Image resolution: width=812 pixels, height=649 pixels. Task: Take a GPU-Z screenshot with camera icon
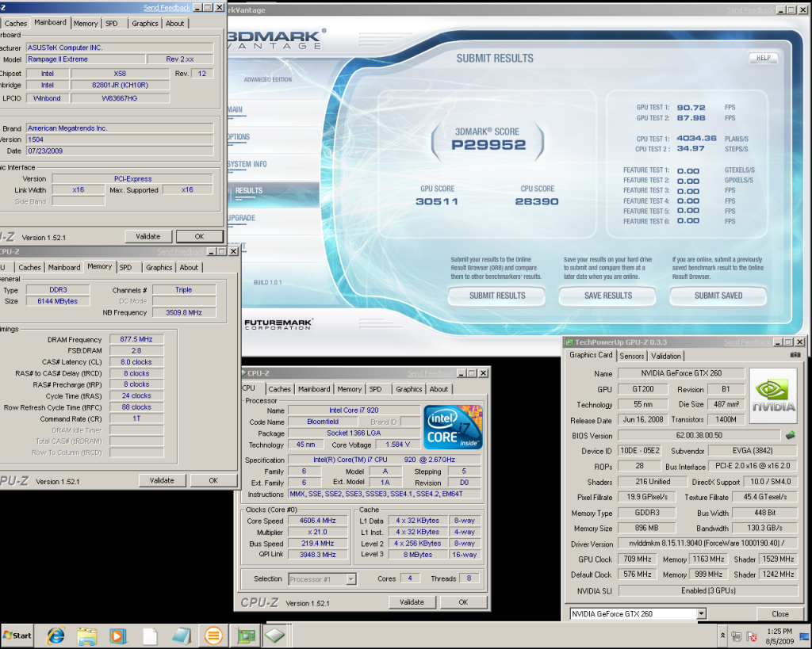795,355
